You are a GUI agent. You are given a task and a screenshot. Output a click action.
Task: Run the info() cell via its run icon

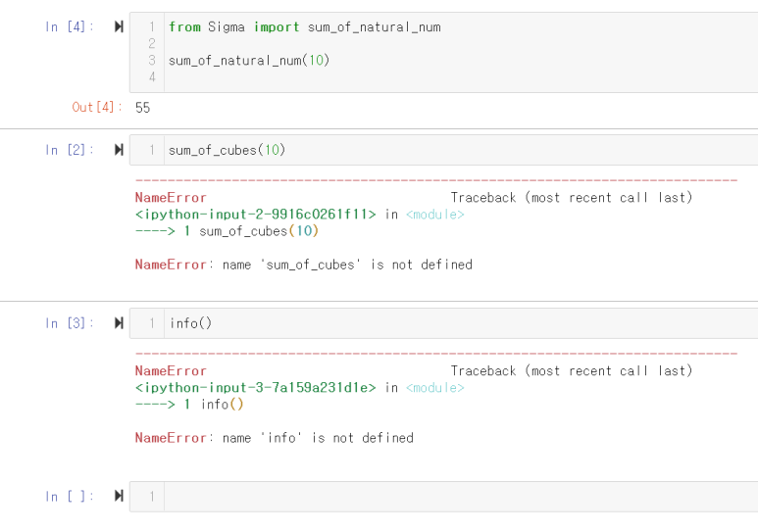119,322
